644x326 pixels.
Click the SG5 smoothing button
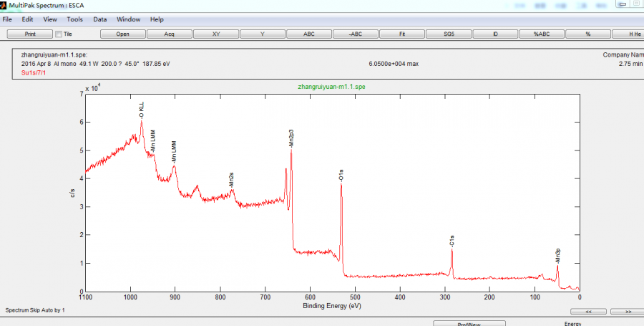coord(449,34)
